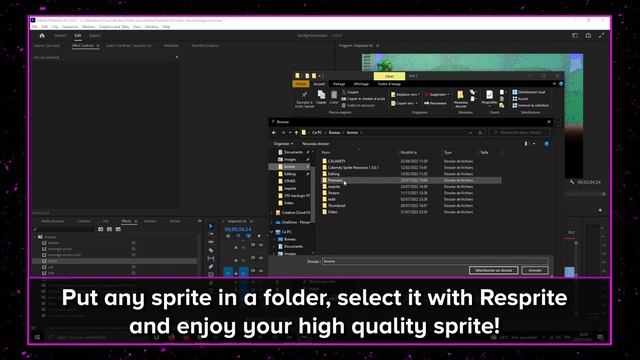Refresh the Browse dialog address bar
640x360 pixels.
pyautogui.click(x=480, y=133)
